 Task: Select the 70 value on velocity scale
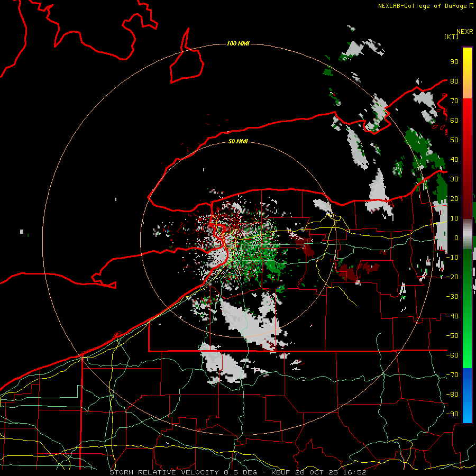[x=454, y=101]
